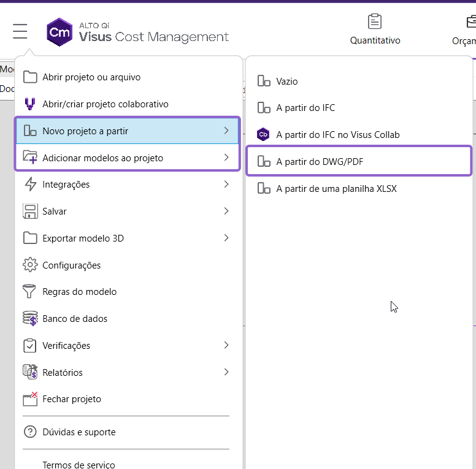Expand the Relatórios submenu chevron
476x469 pixels.
coord(226,372)
